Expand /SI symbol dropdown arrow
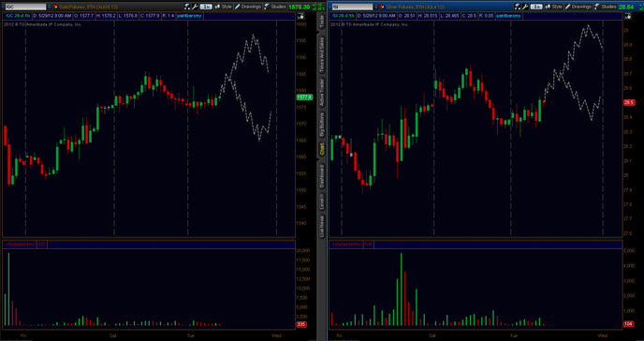Image resolution: width=644 pixels, height=341 pixels. 375,7
